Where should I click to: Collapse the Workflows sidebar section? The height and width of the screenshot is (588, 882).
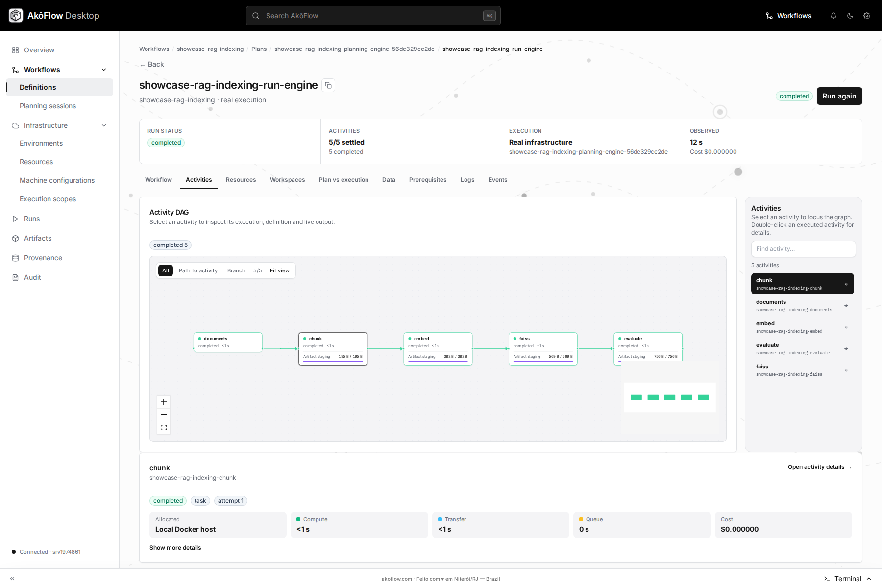[x=104, y=70]
